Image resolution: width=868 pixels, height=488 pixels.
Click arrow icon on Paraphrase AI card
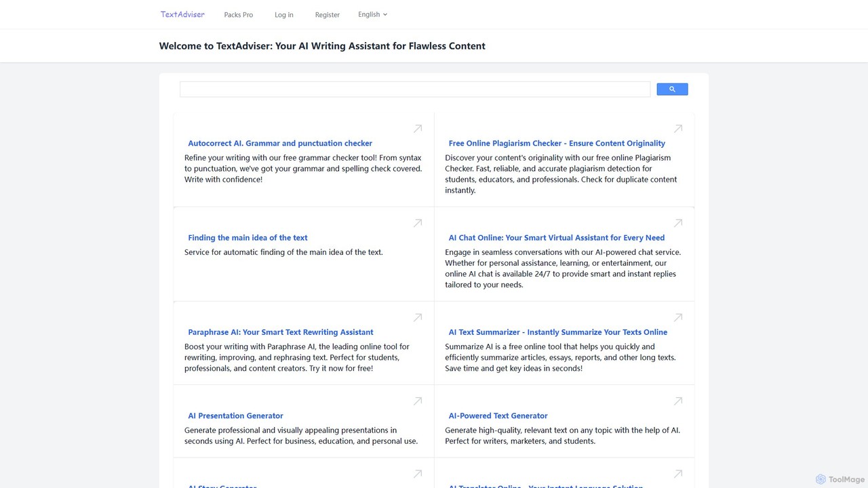tap(418, 317)
